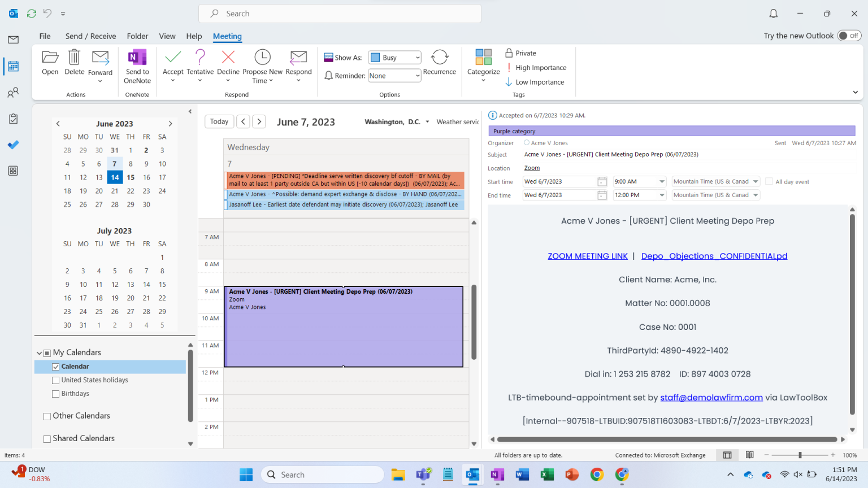Enable the United States holidays calendar
868x488 pixels.
coord(55,380)
